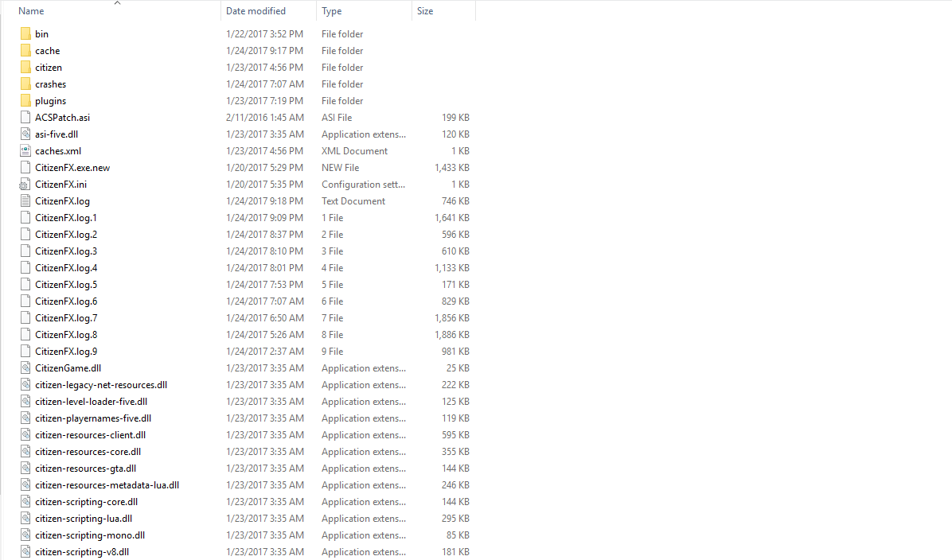Click the 1,433 KB size value
This screenshot has width=952, height=560.
[x=451, y=168]
